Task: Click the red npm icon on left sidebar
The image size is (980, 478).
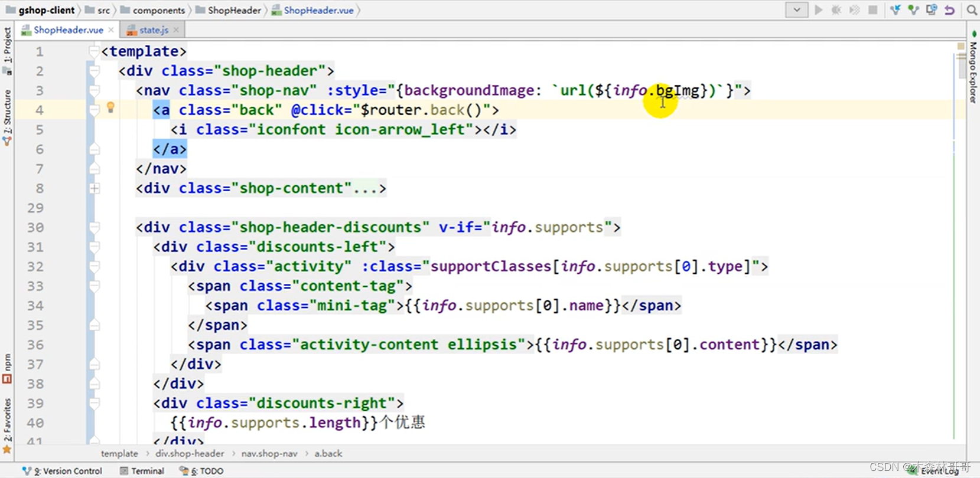Action: coord(7,378)
